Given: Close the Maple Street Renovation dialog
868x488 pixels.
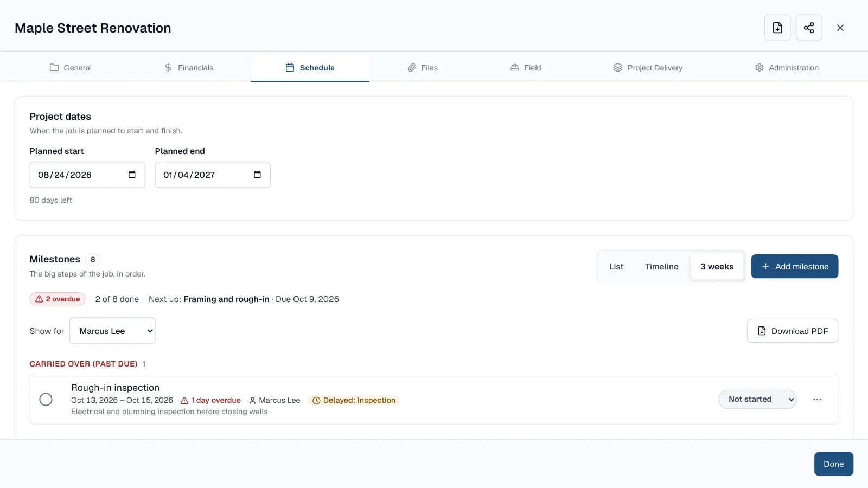Looking at the screenshot, I should click(x=840, y=28).
